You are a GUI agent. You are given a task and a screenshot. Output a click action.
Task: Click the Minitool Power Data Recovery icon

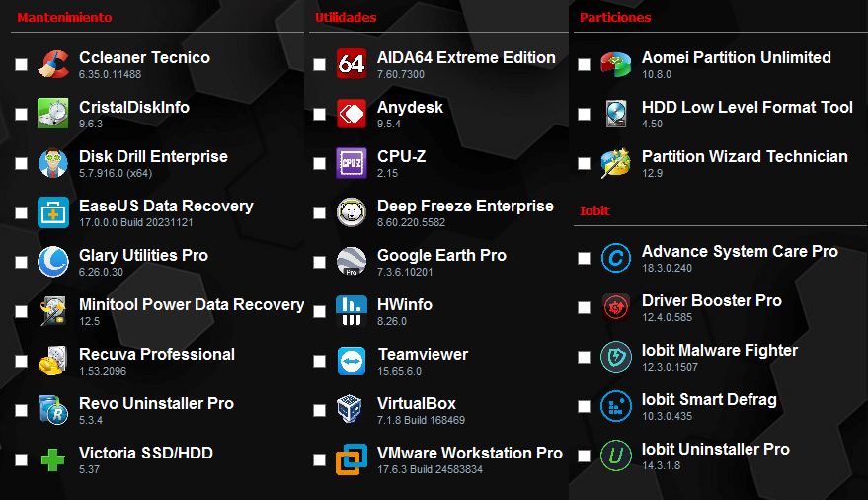point(53,311)
